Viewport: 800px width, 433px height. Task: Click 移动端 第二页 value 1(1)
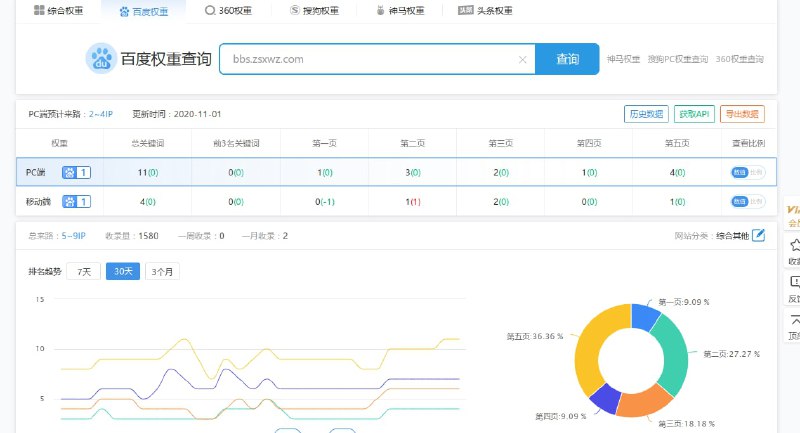(x=413, y=202)
